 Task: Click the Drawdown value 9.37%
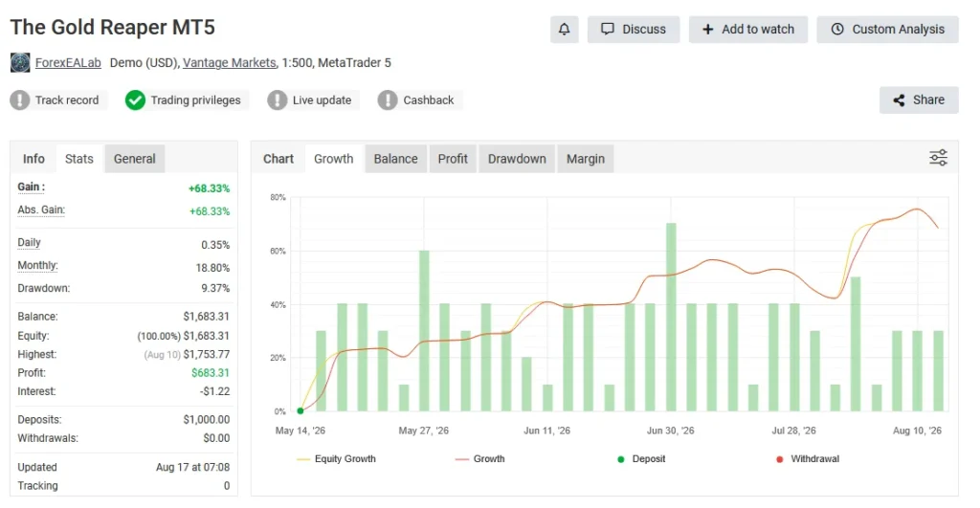point(215,288)
